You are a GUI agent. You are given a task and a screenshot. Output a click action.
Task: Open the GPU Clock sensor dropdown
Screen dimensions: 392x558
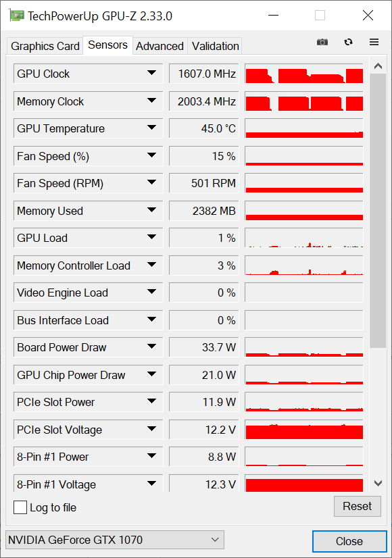pos(151,73)
